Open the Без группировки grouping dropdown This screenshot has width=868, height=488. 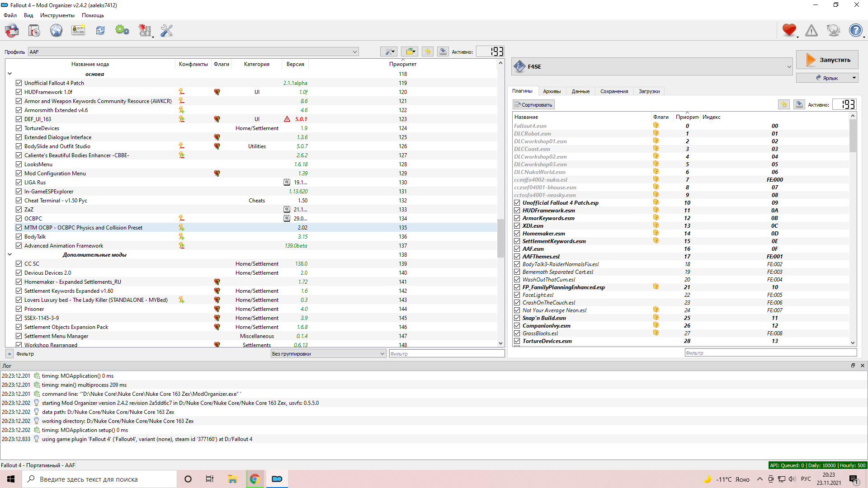[328, 354]
